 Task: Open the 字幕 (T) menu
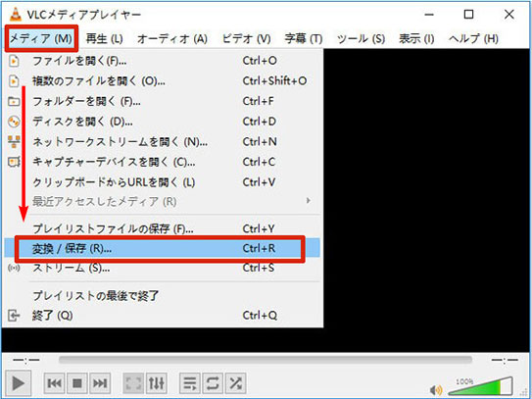(x=304, y=38)
